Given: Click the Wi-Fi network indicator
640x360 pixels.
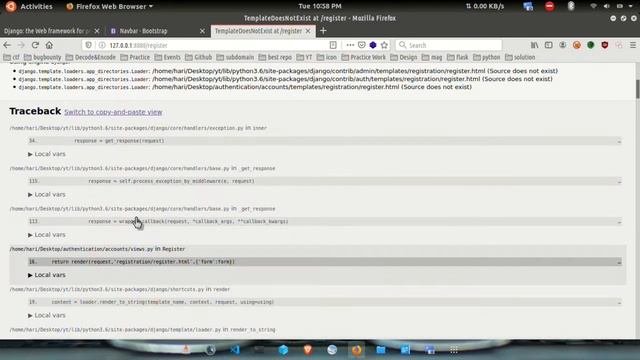Looking at the screenshot, I should 593,6.
